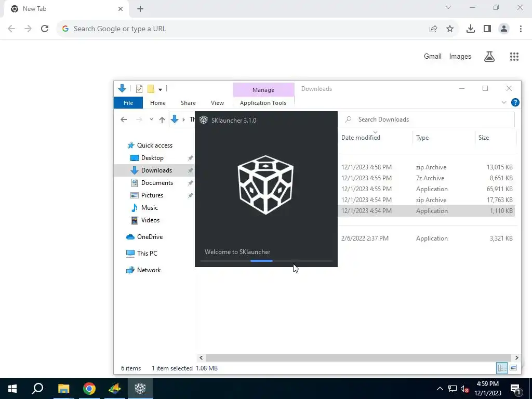The height and width of the screenshot is (399, 532).
Task: Select the 7z Archive file row
Action: (x=427, y=178)
